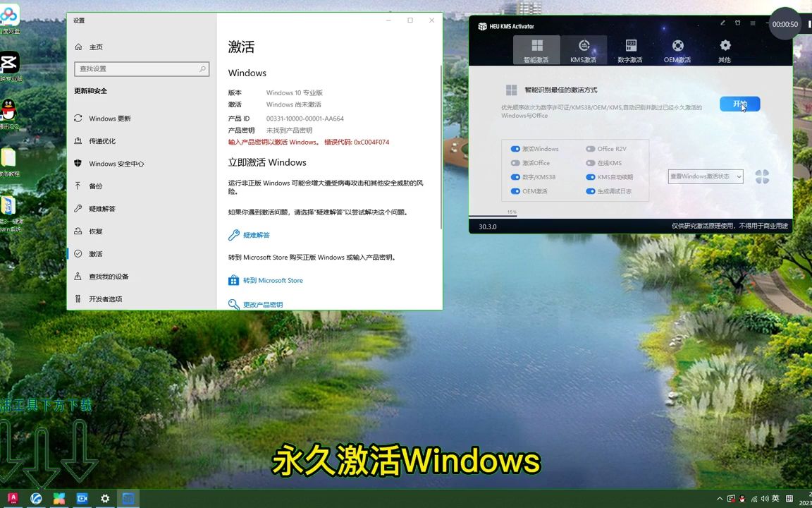The image size is (812, 508).
Task: Click the shirt skin icon in Activator title bar
Action: [737, 23]
